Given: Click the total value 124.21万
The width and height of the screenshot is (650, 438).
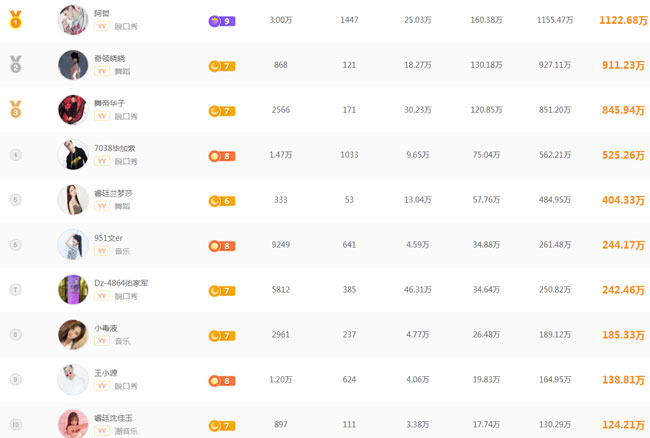Looking at the screenshot, I should [623, 425].
